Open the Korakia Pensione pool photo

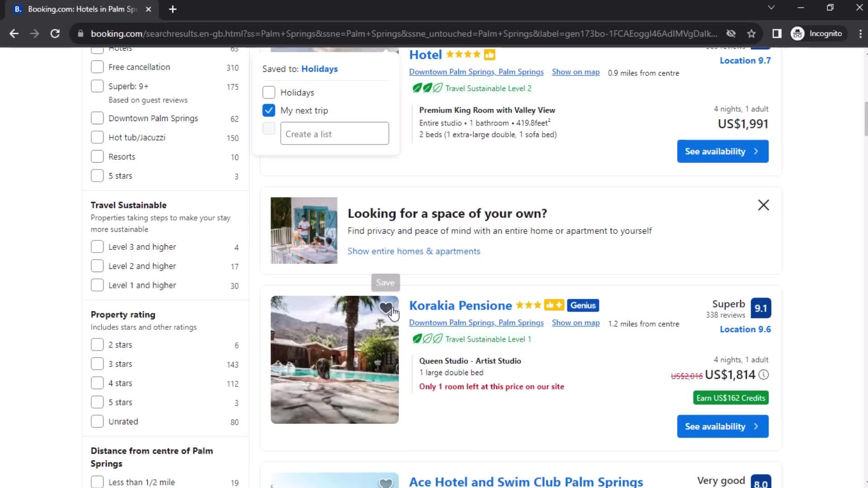click(x=335, y=360)
